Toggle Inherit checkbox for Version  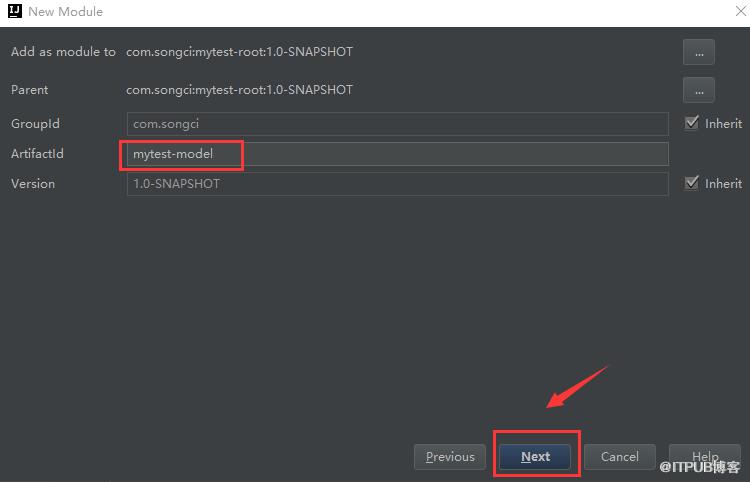click(691, 183)
